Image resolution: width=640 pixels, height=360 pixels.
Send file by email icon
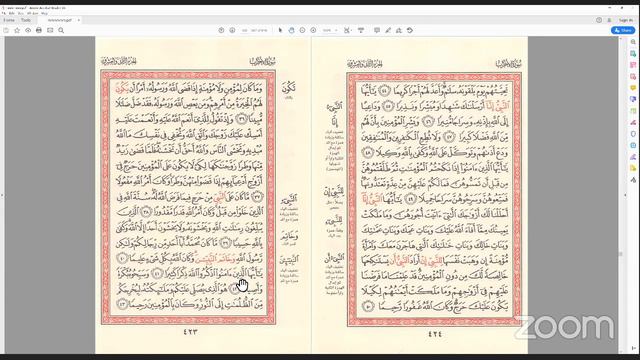[50, 30]
